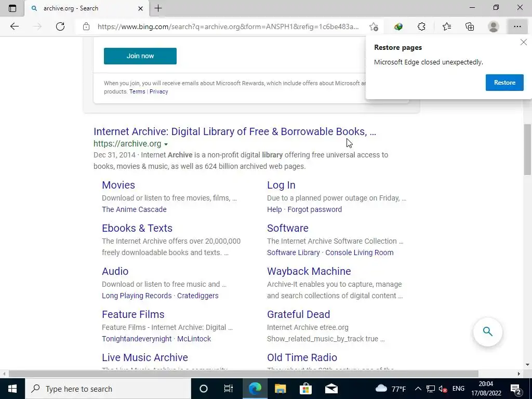Image resolution: width=532 pixels, height=399 pixels.
Task: Click the browser address bar URL
Action: click(x=228, y=26)
